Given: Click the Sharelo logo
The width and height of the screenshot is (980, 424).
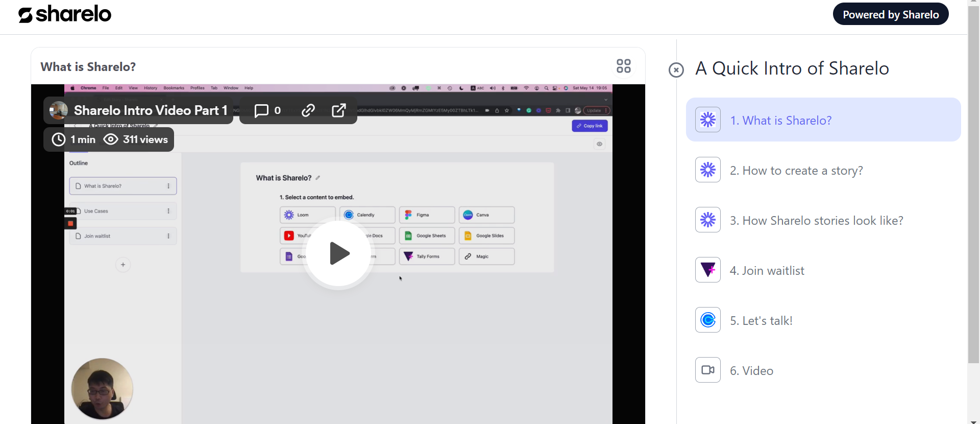Looking at the screenshot, I should pos(65,14).
